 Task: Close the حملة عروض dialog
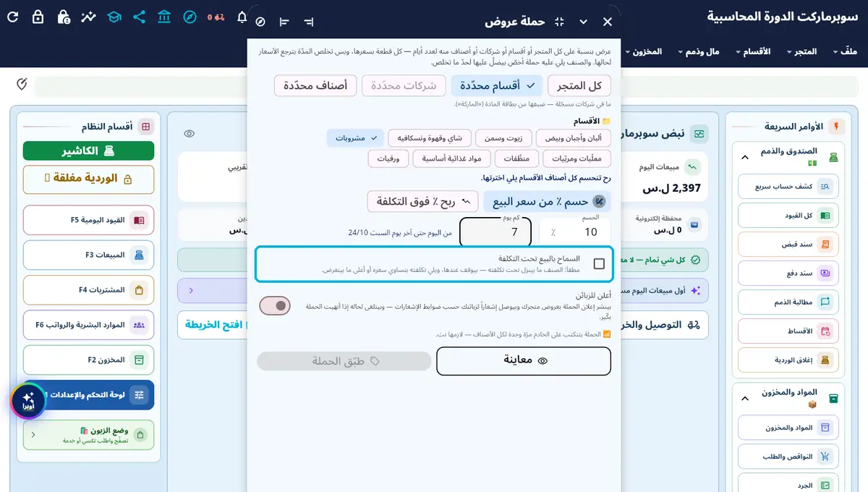click(x=608, y=22)
